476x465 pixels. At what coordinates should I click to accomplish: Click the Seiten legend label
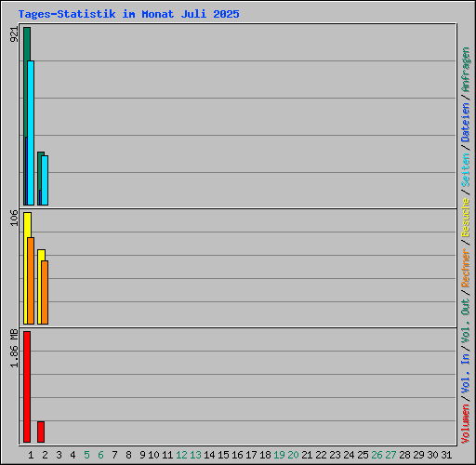[466, 170]
